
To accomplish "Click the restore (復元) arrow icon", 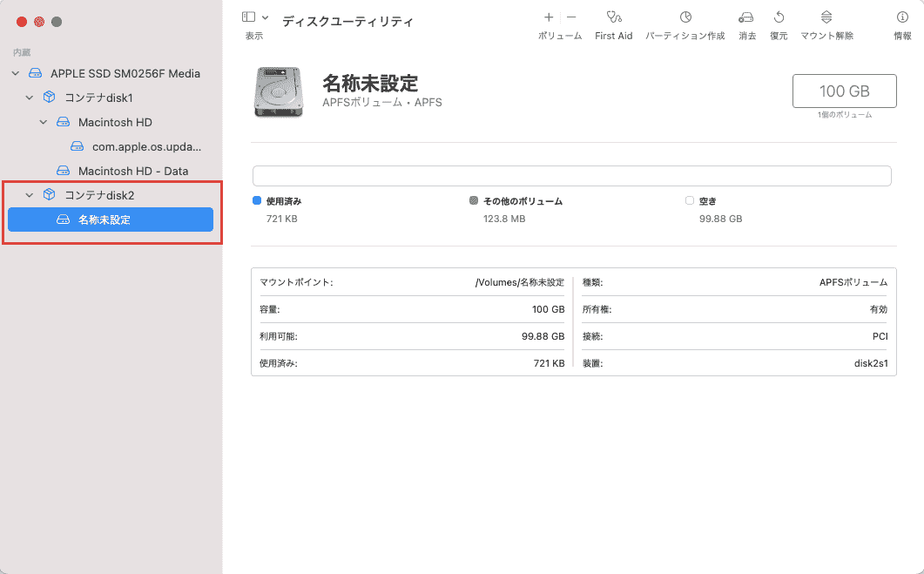I will pos(779,17).
